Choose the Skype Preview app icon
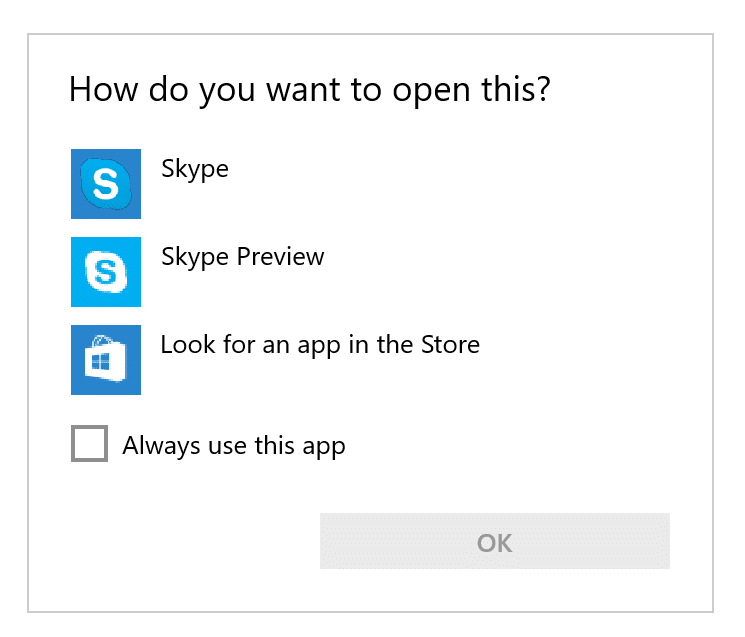 pos(106,272)
